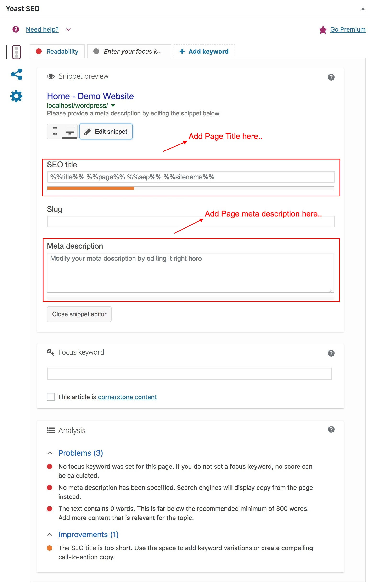The height and width of the screenshot is (588, 370).
Task: Open the Add keyword tab
Action: [204, 51]
